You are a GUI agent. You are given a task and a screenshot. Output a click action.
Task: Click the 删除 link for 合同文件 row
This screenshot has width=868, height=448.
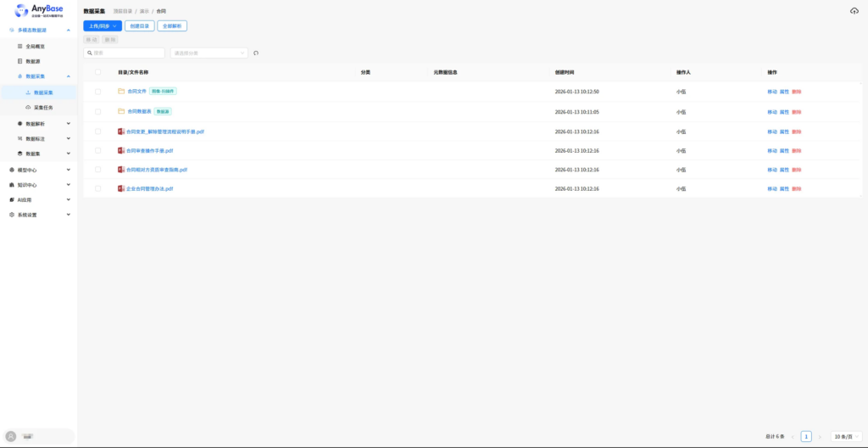click(x=796, y=92)
